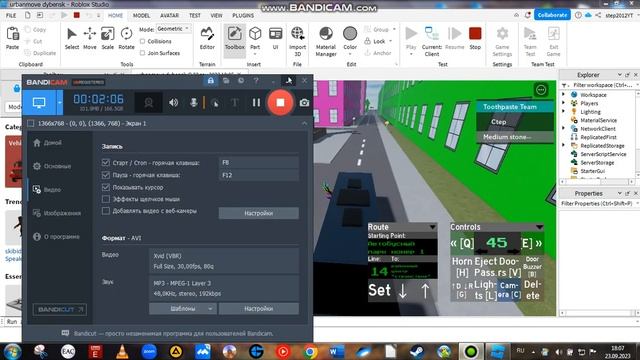Collapse the Route panel arrow
This screenshot has height=360, width=640.
click(x=432, y=227)
